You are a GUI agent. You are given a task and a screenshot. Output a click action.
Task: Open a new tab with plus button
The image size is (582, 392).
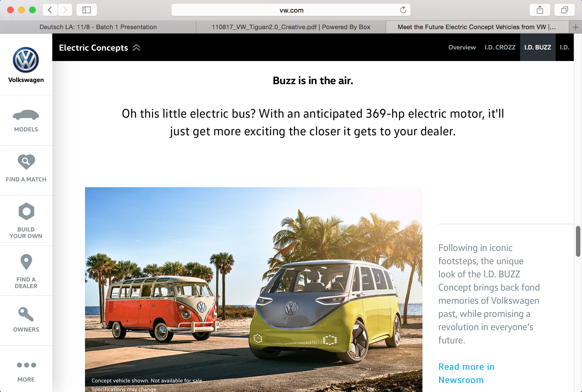[x=575, y=27]
